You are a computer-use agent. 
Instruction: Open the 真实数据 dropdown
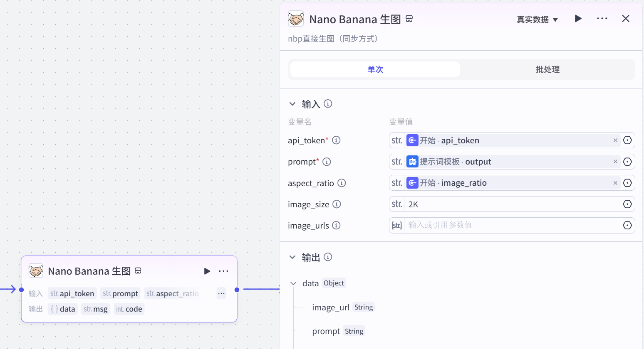coord(537,20)
